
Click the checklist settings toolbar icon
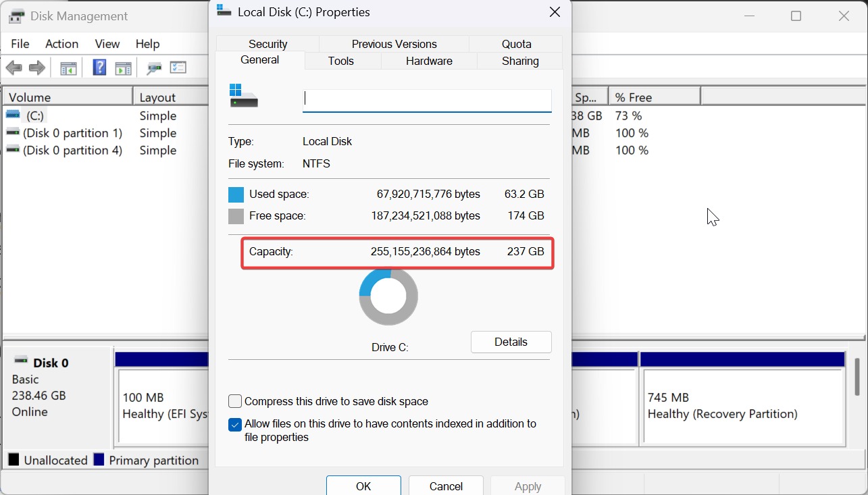178,68
